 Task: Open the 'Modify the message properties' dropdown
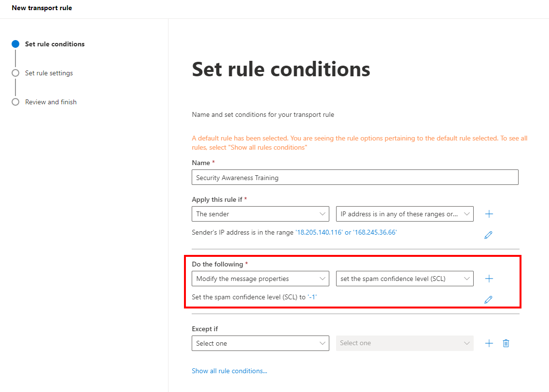260,278
